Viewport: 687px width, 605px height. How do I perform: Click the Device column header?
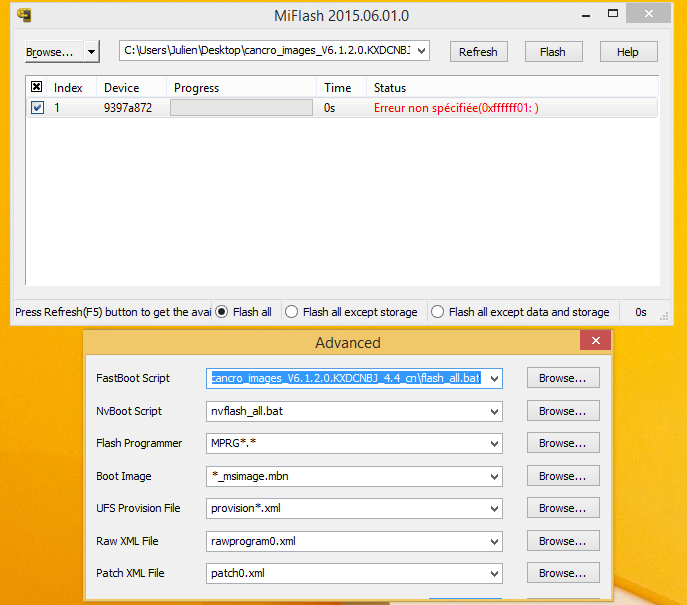pyautogui.click(x=122, y=88)
